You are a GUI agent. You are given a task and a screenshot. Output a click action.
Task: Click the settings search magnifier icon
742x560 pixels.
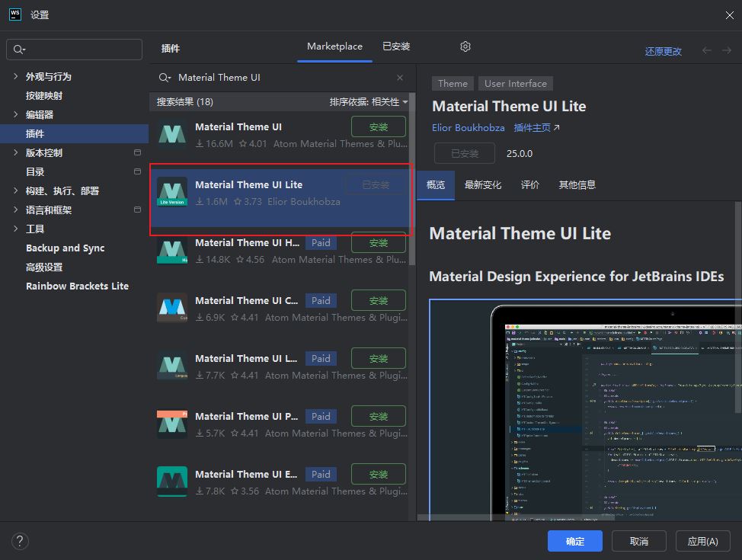click(19, 50)
